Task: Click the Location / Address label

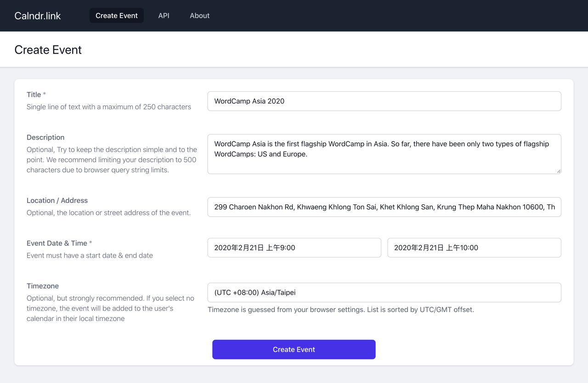Action: pyautogui.click(x=57, y=201)
